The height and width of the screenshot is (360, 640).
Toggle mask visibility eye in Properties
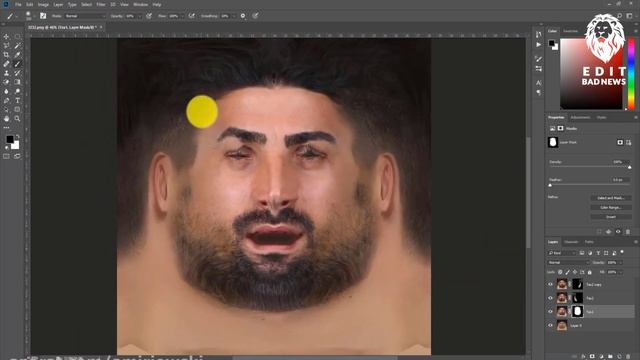pyautogui.click(x=618, y=232)
